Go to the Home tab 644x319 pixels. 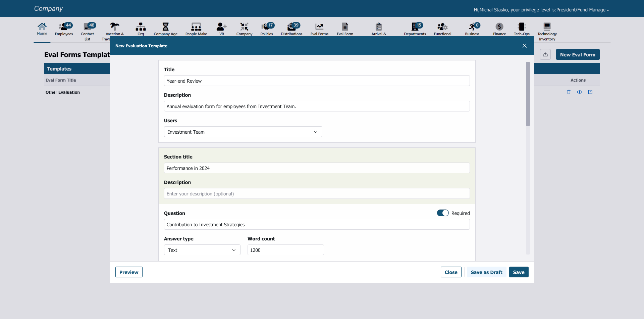42,30
